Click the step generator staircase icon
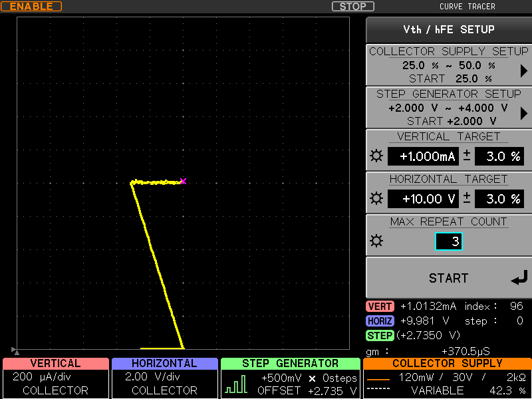Image resolution: width=532 pixels, height=399 pixels. click(x=236, y=384)
